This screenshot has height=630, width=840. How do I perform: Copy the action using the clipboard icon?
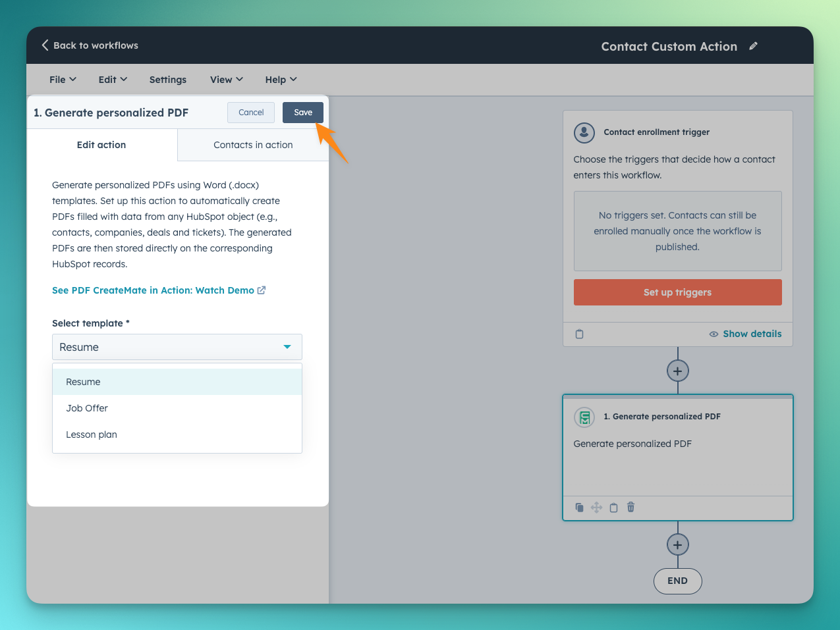click(x=613, y=507)
